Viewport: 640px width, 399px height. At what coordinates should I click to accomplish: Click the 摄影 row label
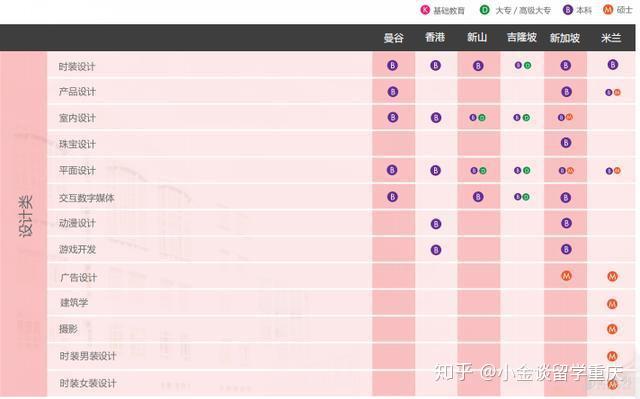pos(68,329)
